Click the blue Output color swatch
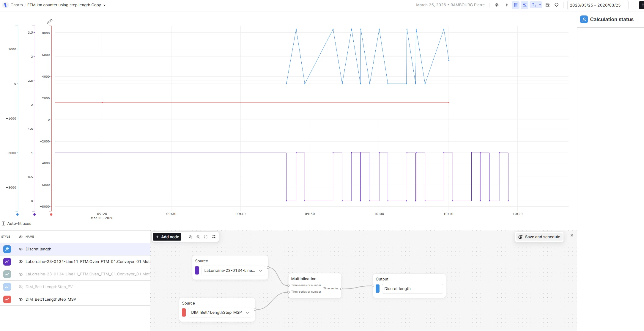 [x=377, y=289]
